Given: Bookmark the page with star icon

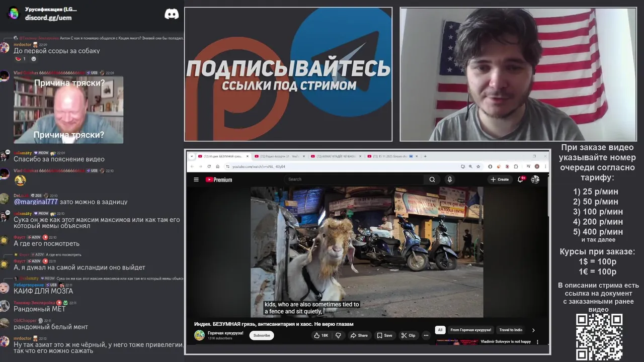Looking at the screenshot, I should coord(478,166).
